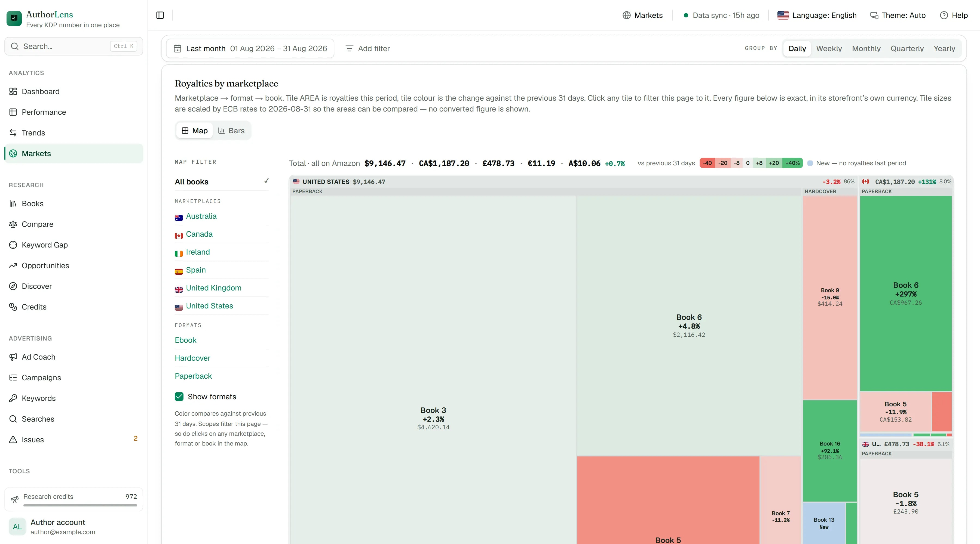The image size is (980, 544).
Task: Open the Trends page
Action: point(74,133)
